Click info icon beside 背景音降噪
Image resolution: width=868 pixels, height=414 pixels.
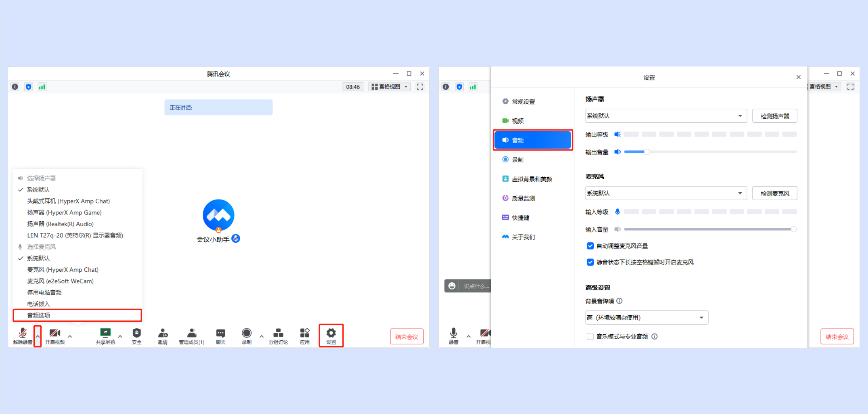[620, 301]
